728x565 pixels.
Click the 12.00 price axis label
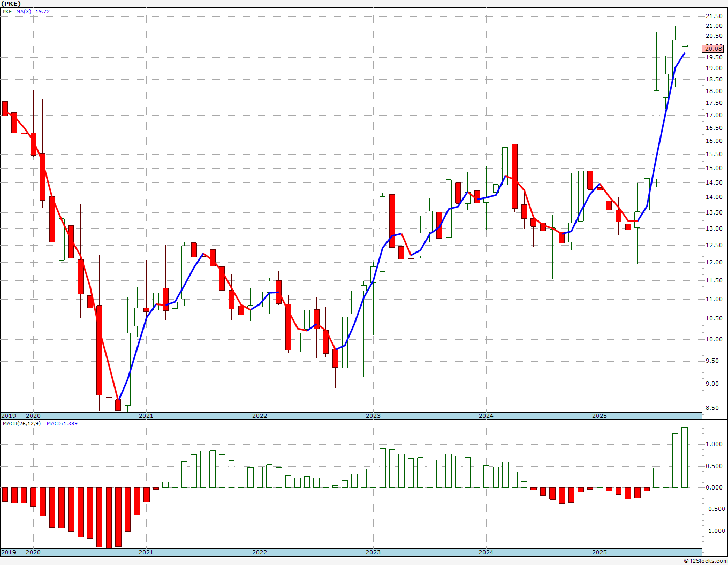pyautogui.click(x=714, y=263)
